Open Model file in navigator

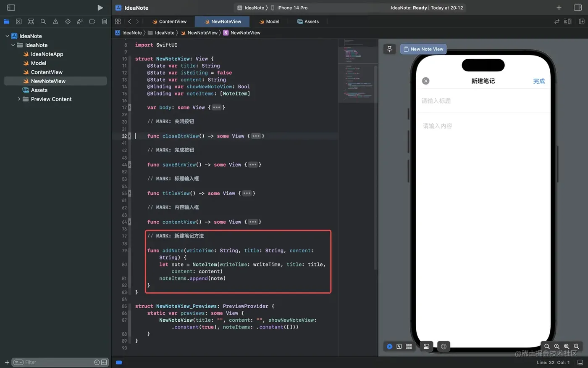pos(34,63)
